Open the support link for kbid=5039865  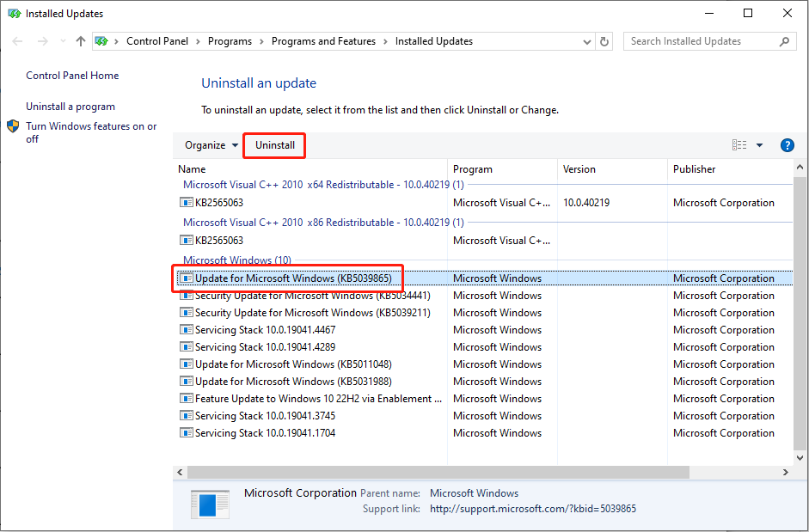533,509
